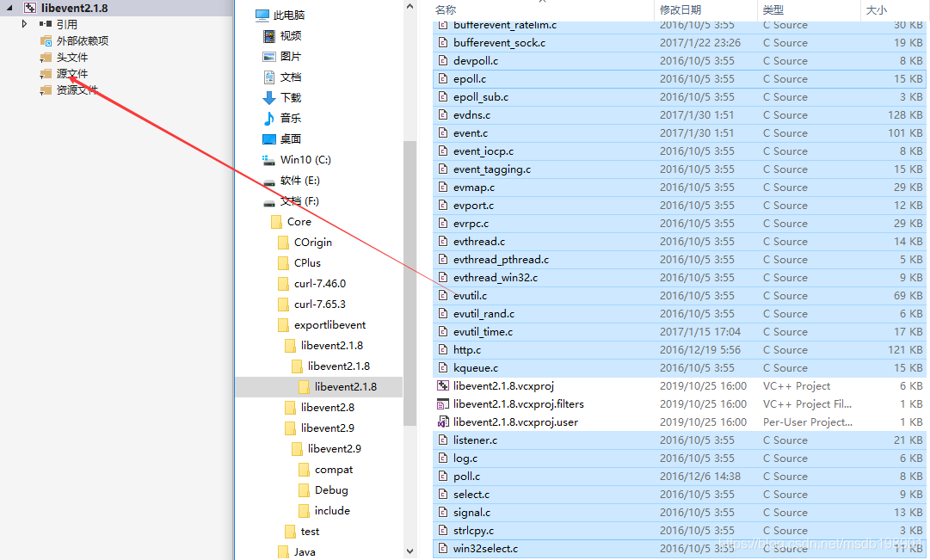Select the 源文件 filter icon
Image resolution: width=930 pixels, height=560 pixels.
(x=45, y=73)
